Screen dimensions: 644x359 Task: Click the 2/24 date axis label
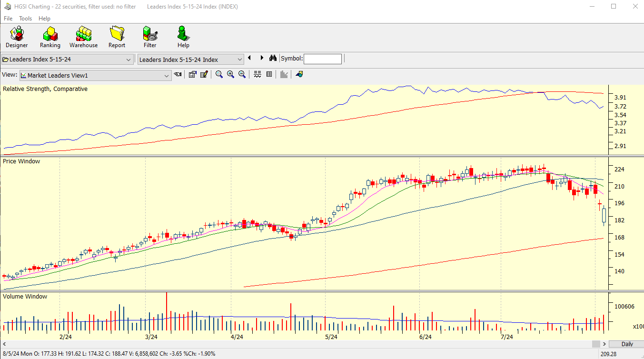(65, 337)
